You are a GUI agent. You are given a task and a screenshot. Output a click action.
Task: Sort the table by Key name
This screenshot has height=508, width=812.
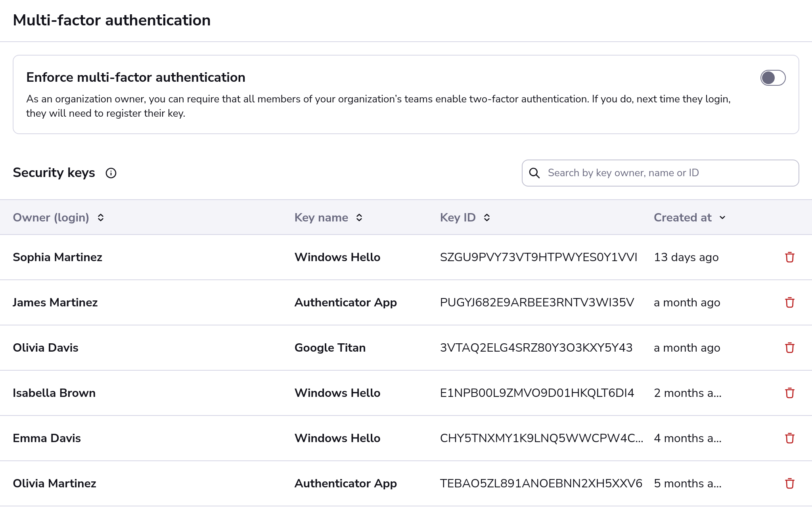(x=359, y=217)
